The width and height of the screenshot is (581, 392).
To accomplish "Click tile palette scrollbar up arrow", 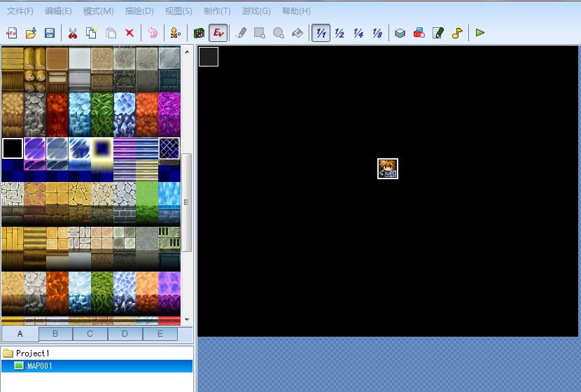I will pos(187,52).
